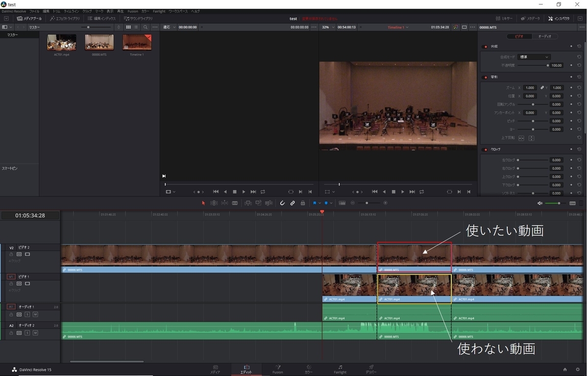Select the Timeline 1 thumbnail in media pool
Image resolution: width=588 pixels, height=376 pixels.
pyautogui.click(x=137, y=43)
